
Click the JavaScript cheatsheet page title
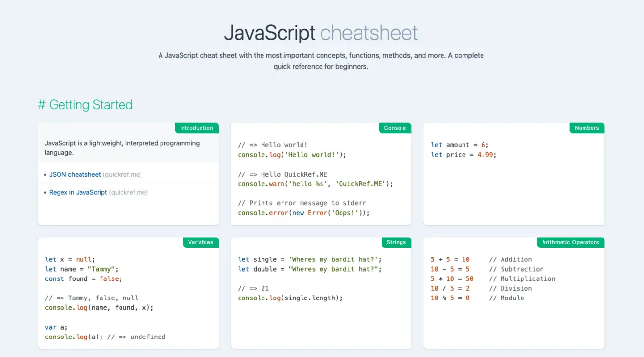pos(321,33)
